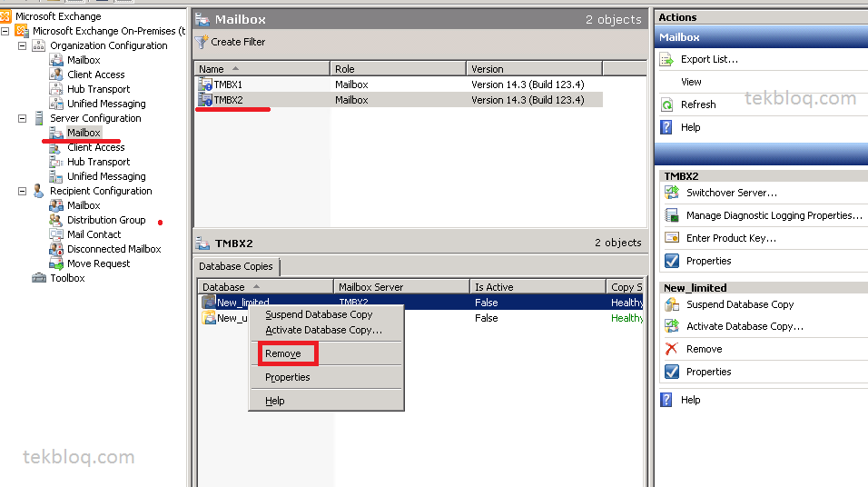Click Unified Messaging icon under Server Configuration
Screen dimensions: 868x487
point(56,176)
